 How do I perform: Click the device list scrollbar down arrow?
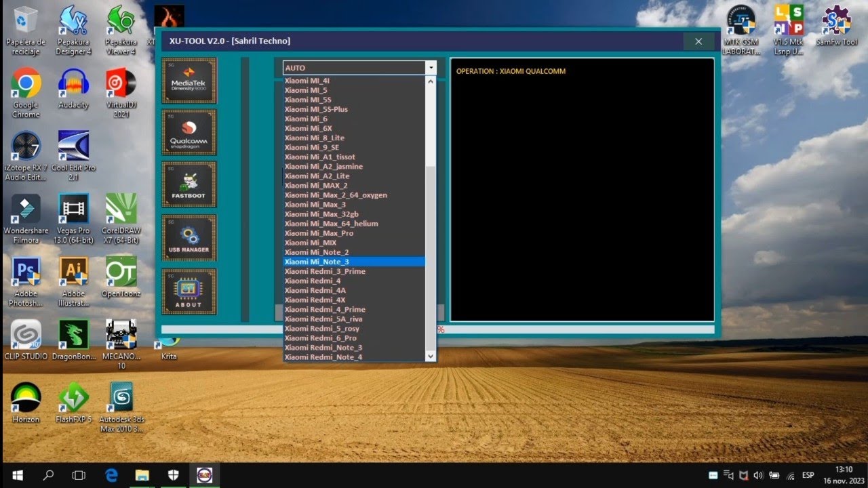430,356
